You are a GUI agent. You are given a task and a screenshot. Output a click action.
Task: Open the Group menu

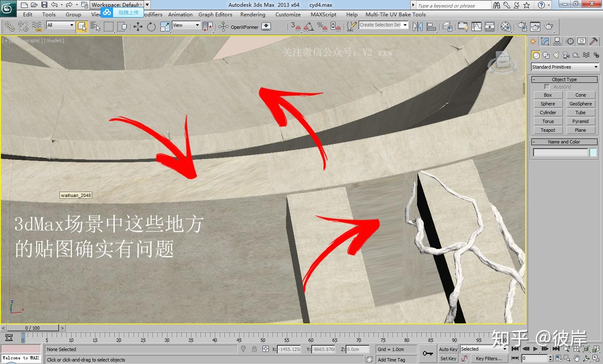pos(73,14)
